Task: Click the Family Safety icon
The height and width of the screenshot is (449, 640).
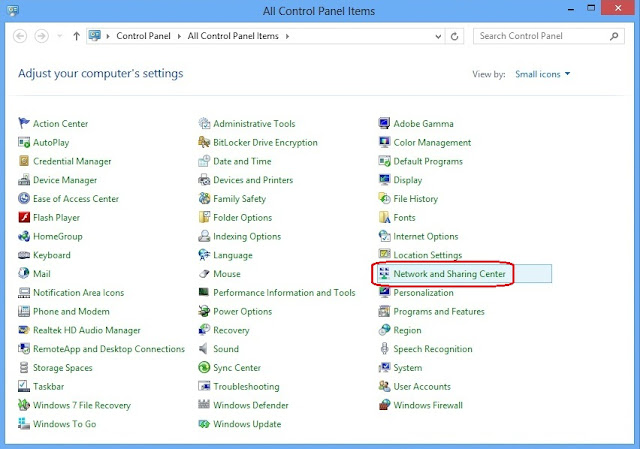Action: 204,198
